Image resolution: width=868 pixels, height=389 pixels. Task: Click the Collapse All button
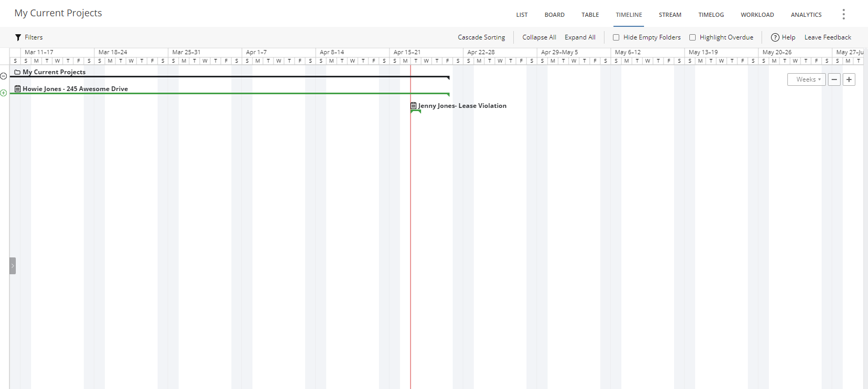point(539,37)
